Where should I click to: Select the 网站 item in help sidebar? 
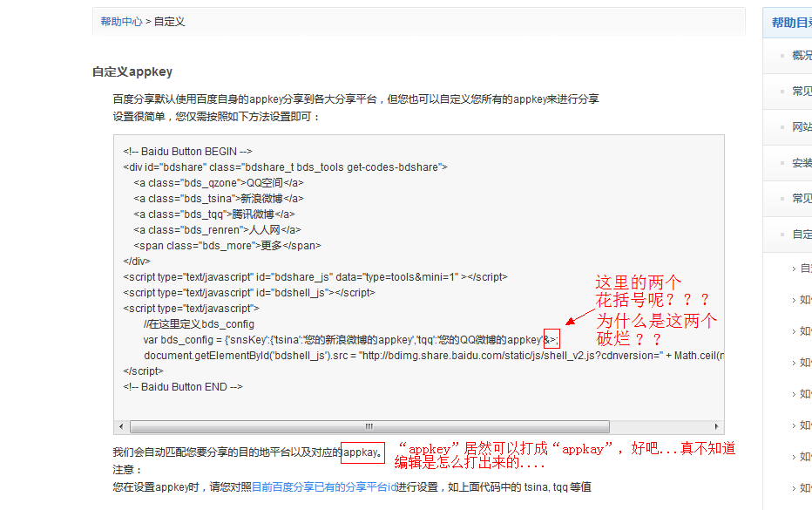pyautogui.click(x=802, y=127)
